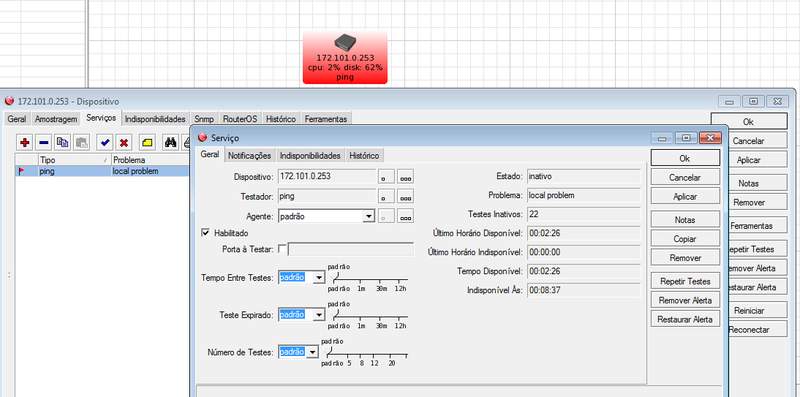Switch to the Notificações tab
This screenshot has width=800, height=397.
click(x=249, y=155)
